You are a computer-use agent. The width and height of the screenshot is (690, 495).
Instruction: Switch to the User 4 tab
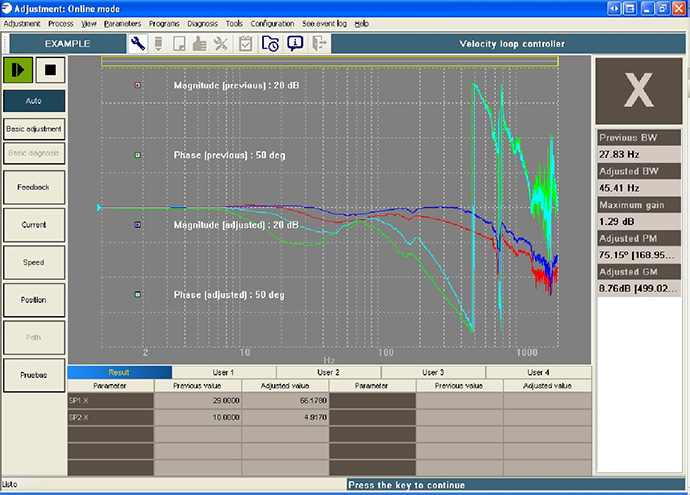(538, 372)
